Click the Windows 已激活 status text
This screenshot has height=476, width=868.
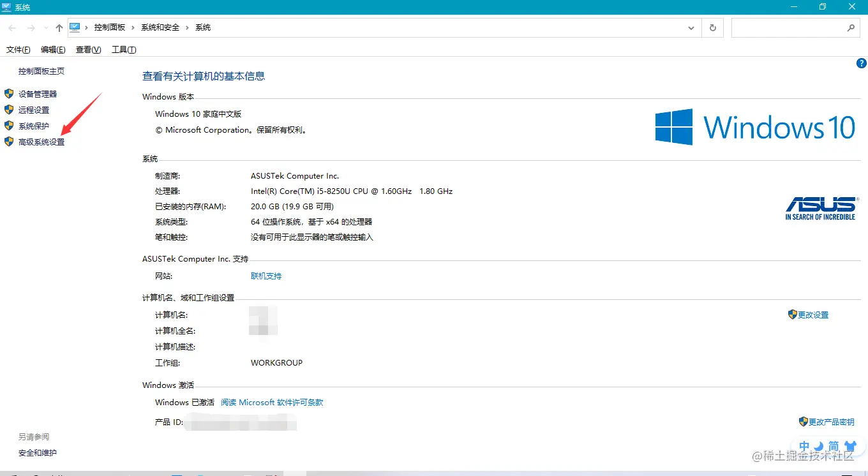click(185, 403)
